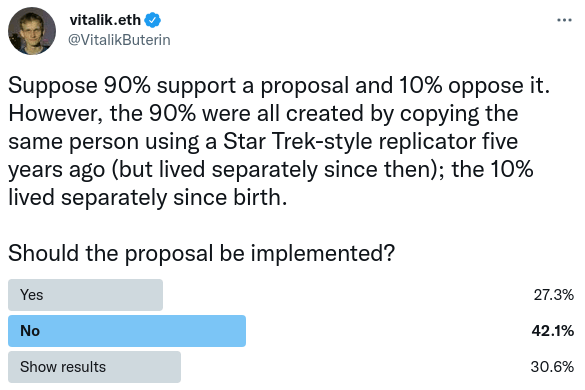Click the 'No' label text in poll

pyautogui.click(x=30, y=331)
